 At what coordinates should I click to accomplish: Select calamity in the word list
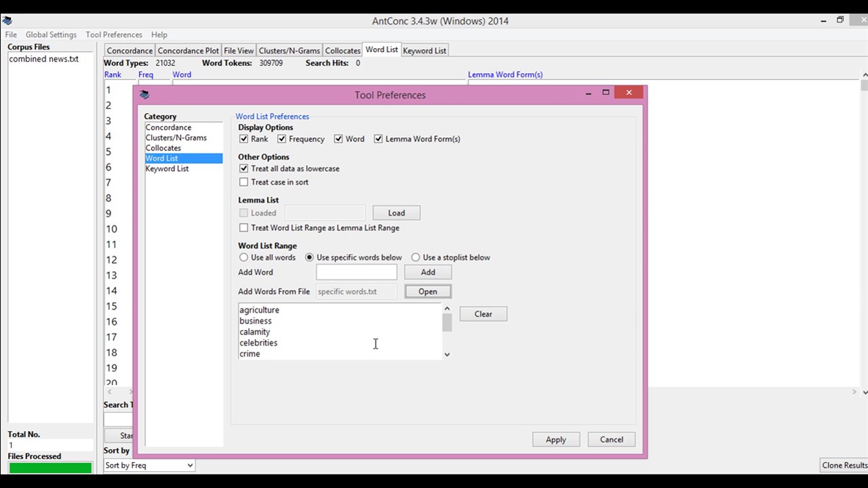(x=254, y=331)
